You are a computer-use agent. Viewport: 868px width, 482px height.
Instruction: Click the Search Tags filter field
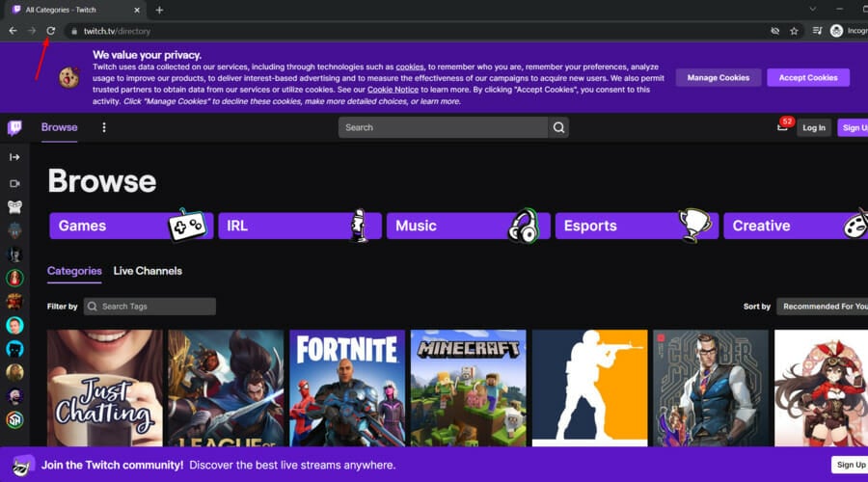149,307
